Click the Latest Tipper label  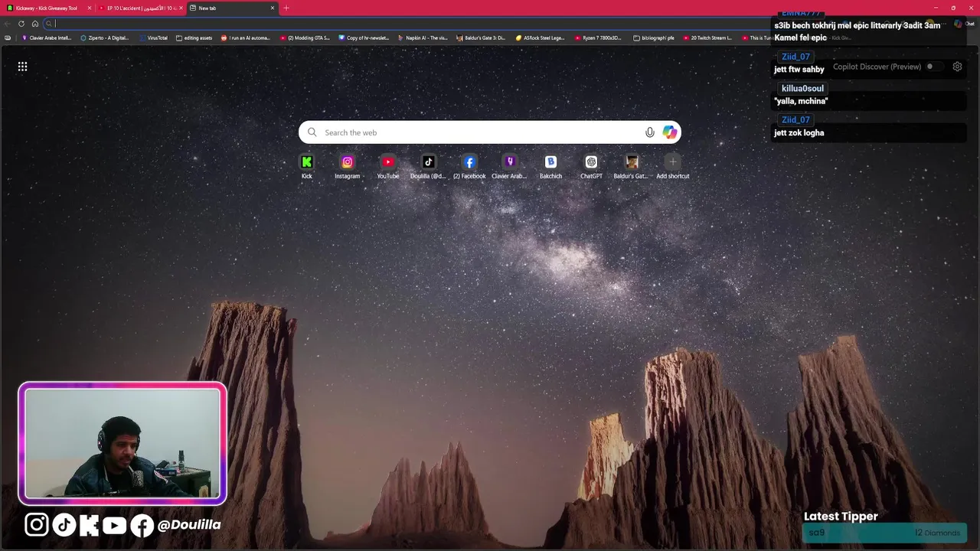click(841, 517)
